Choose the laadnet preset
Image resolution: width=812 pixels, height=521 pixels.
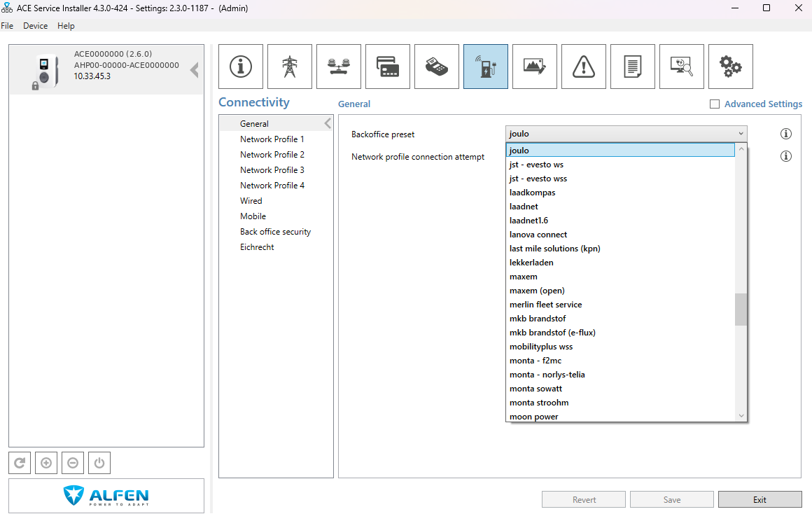coord(620,206)
